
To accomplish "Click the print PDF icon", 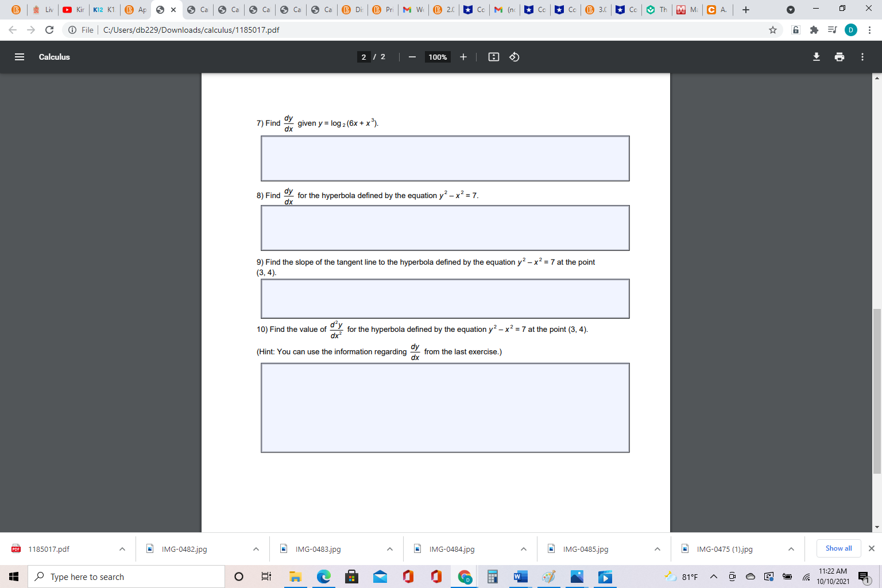I will (840, 57).
